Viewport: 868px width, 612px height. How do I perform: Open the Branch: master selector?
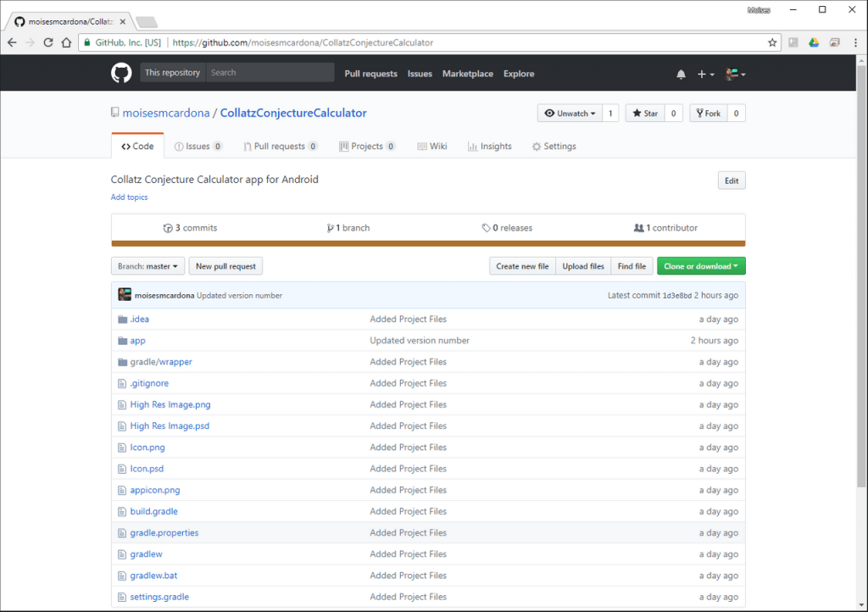[x=147, y=266]
